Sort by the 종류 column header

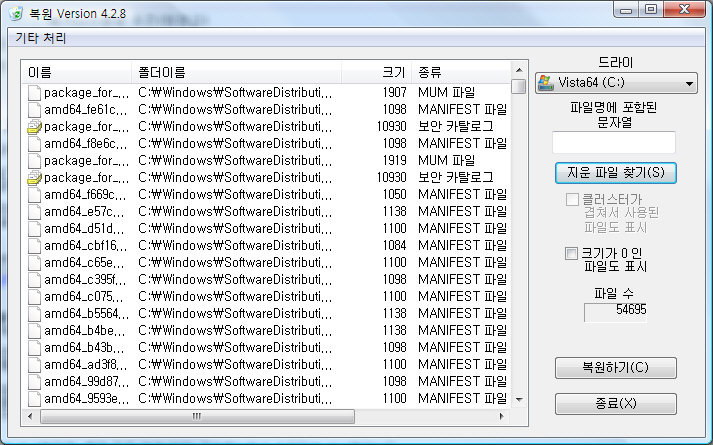click(x=461, y=73)
